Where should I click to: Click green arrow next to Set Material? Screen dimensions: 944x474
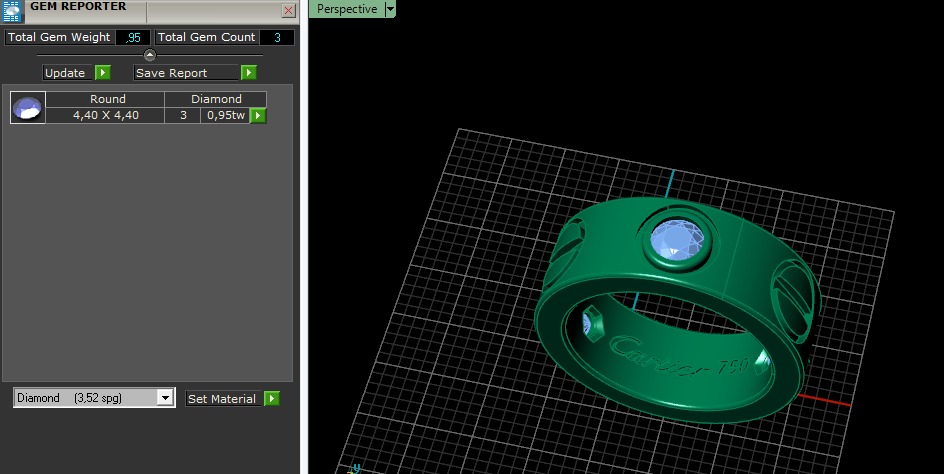tap(272, 399)
